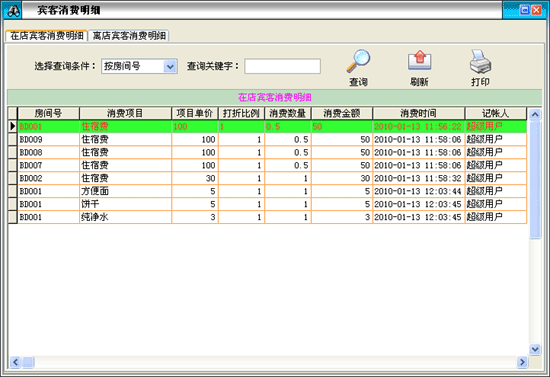This screenshot has height=377, width=550.
Task: Click the 消费时间 column header
Action: [x=418, y=113]
